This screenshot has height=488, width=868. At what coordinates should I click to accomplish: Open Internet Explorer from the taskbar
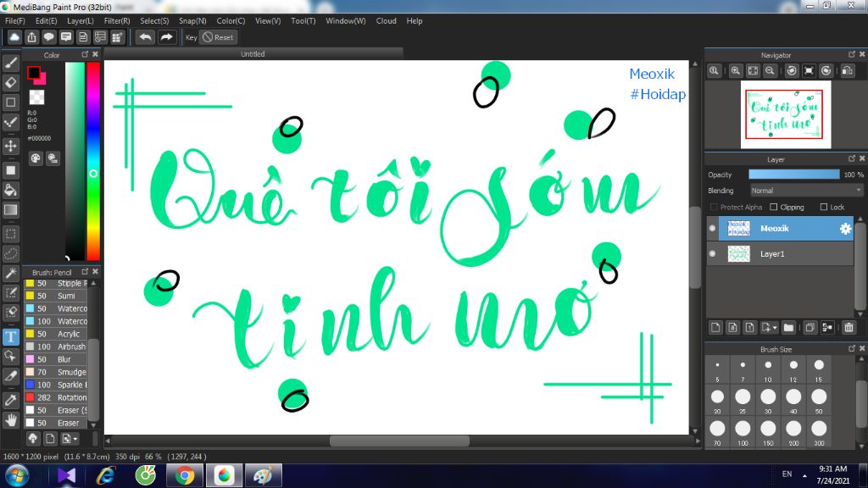click(x=106, y=476)
